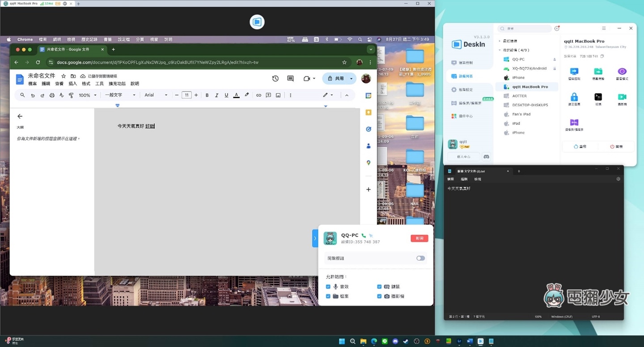This screenshot has width=644, height=347.
Task: Click the red disconnect button for QQ-PC
Action: (x=419, y=238)
